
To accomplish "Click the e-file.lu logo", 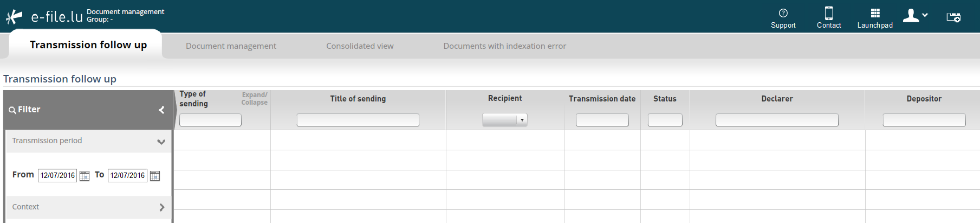I will pyautogui.click(x=44, y=17).
